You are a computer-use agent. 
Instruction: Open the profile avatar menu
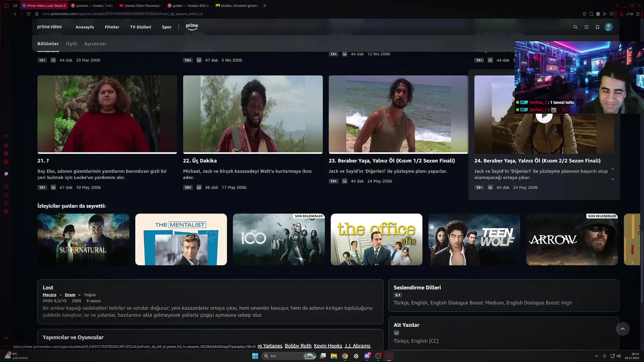pyautogui.click(x=609, y=27)
